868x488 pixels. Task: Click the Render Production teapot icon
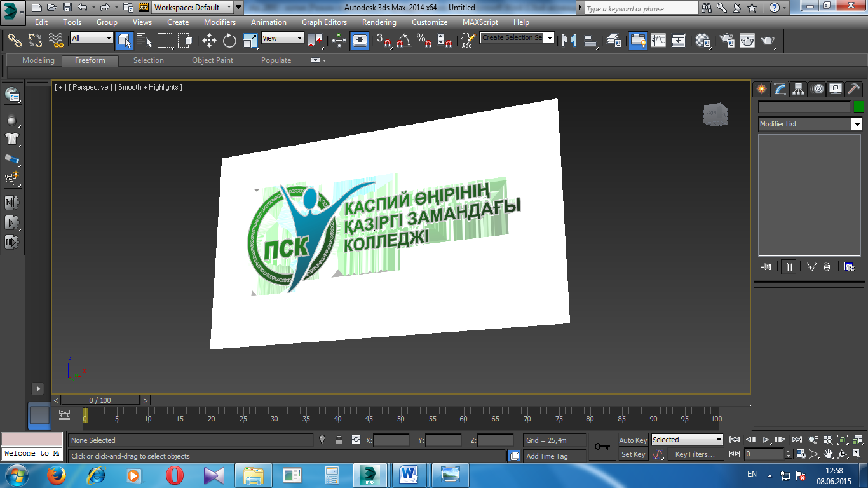pos(768,41)
